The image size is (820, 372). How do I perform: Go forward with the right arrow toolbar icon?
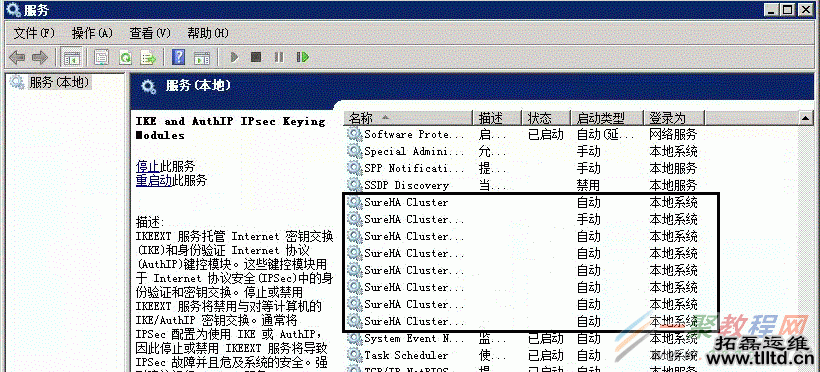(x=40, y=57)
